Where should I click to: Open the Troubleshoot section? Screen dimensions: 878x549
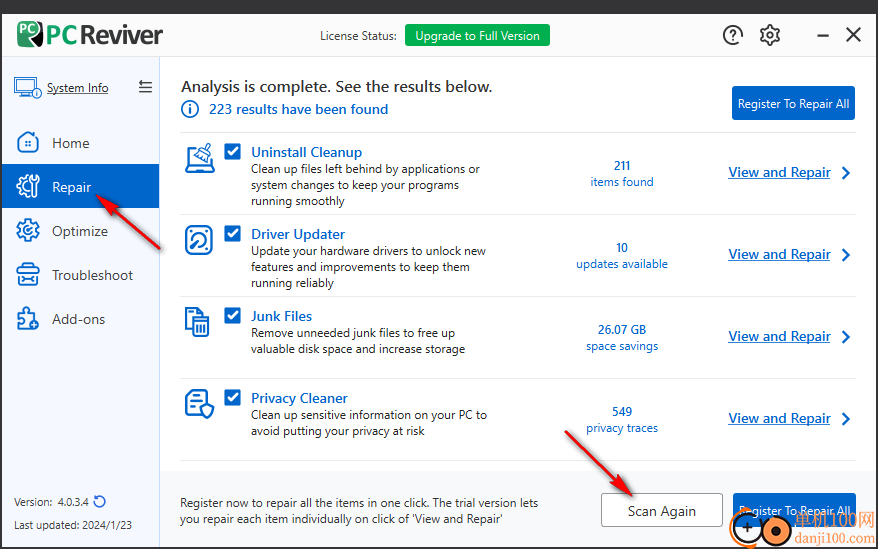click(x=80, y=275)
